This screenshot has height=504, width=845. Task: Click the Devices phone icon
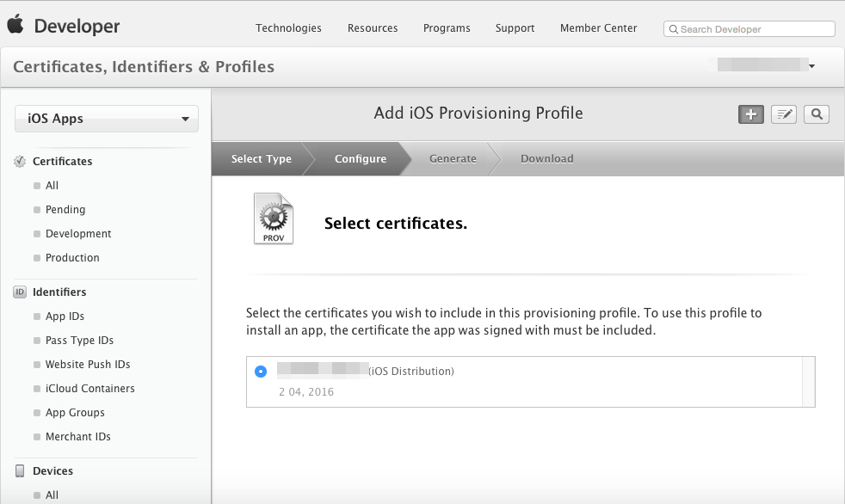pos(20,470)
